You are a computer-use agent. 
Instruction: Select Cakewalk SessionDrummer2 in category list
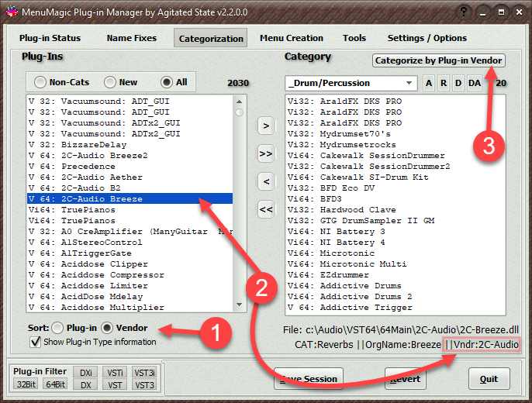click(x=396, y=167)
